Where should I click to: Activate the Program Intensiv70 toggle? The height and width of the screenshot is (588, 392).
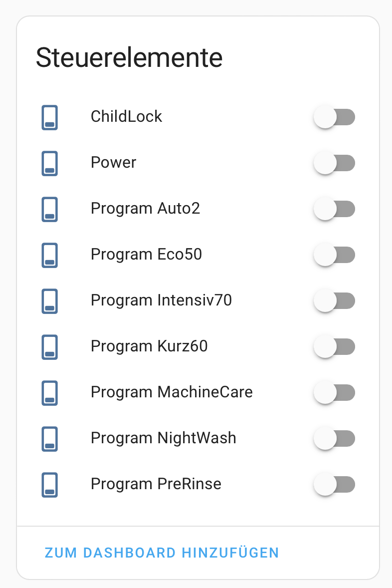(334, 301)
